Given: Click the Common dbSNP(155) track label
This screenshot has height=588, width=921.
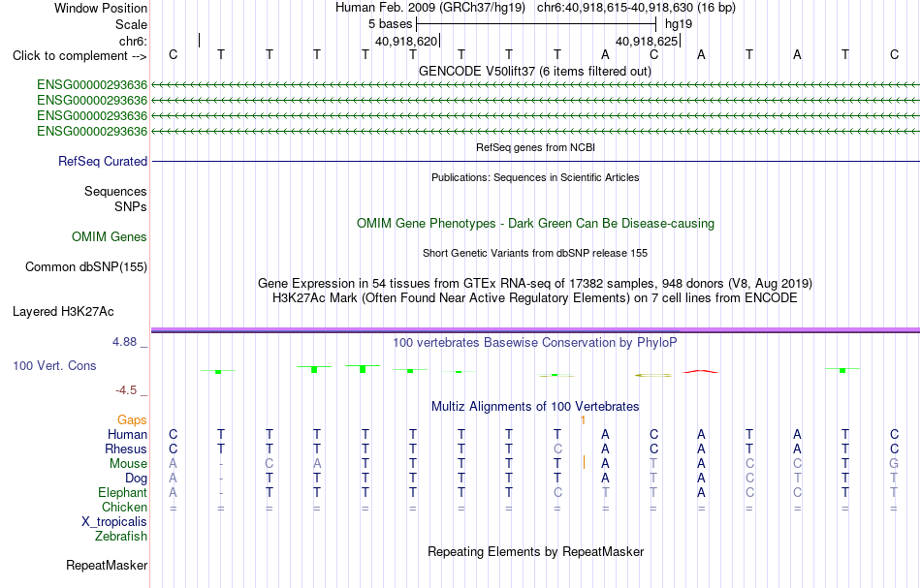Looking at the screenshot, I should (x=85, y=267).
